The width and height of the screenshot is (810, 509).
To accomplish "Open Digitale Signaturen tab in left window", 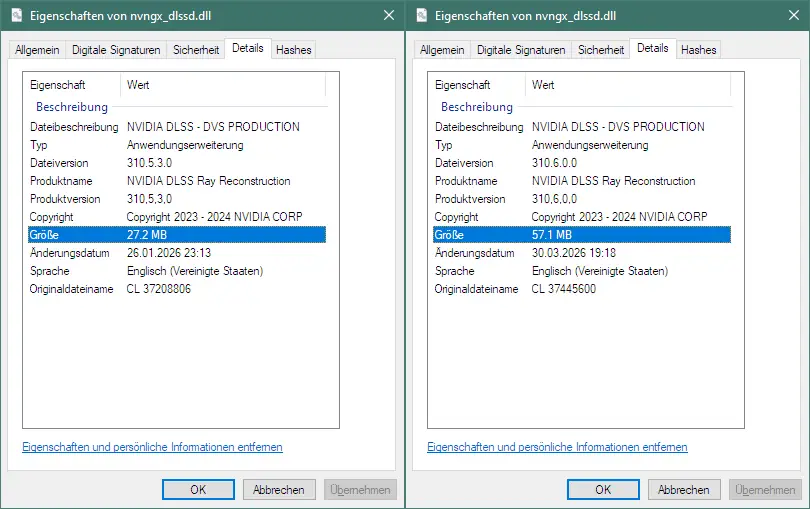I will click(116, 50).
